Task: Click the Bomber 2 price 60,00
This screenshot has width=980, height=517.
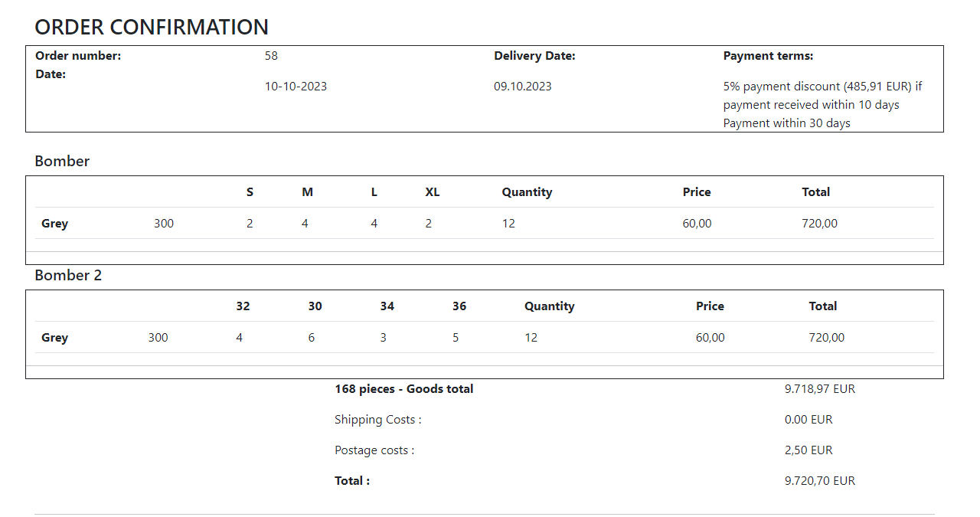Action: point(710,338)
